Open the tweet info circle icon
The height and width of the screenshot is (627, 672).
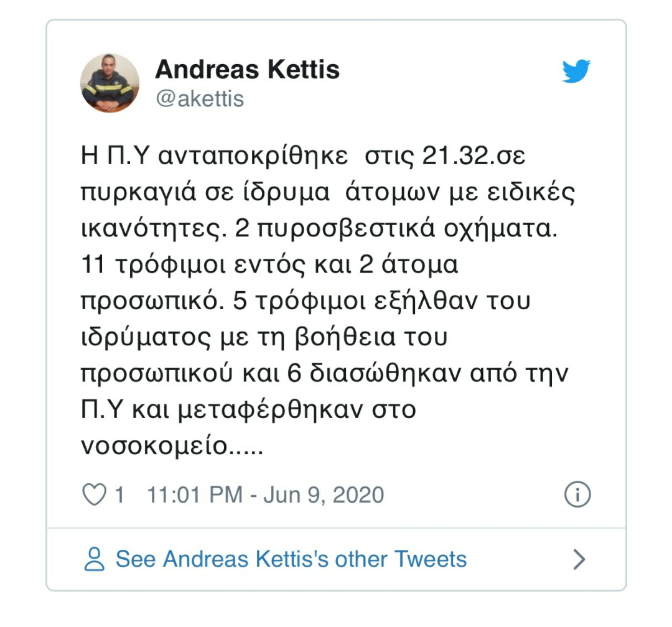pos(577,495)
